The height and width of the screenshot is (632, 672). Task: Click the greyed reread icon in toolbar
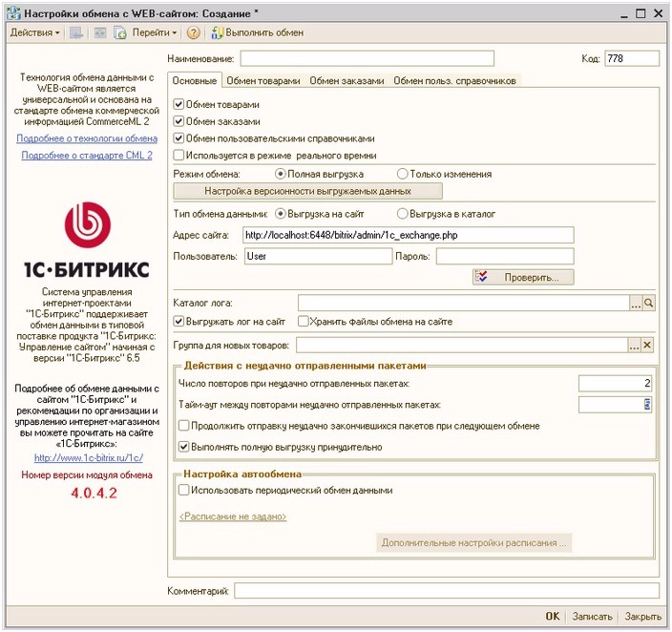click(100, 33)
